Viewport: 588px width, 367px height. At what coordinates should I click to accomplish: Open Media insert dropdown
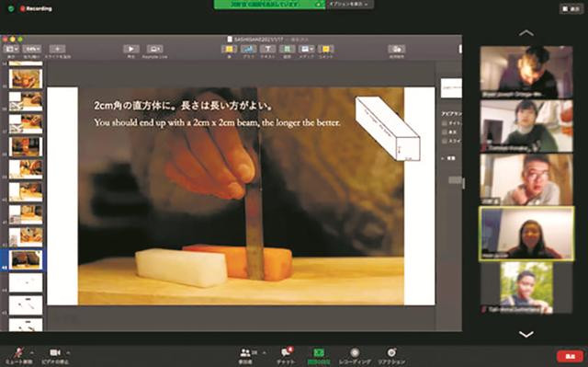click(x=306, y=49)
